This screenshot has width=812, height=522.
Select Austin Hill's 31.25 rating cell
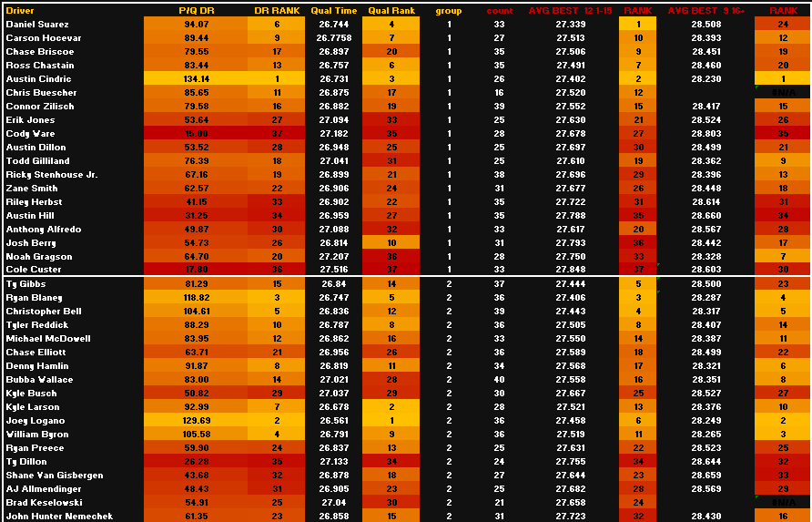coord(197,216)
